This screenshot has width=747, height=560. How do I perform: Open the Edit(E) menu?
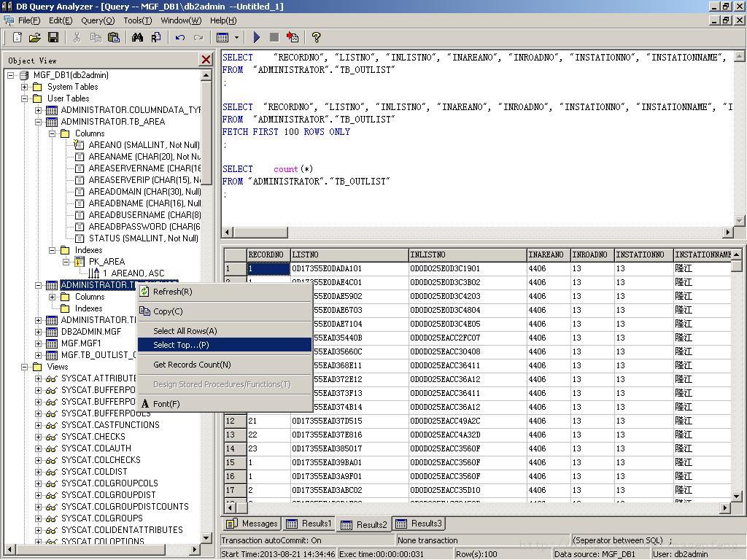pyautogui.click(x=61, y=20)
